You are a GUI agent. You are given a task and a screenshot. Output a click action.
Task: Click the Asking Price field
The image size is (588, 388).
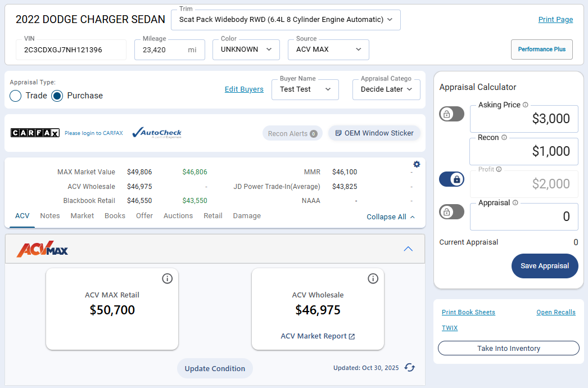pyautogui.click(x=524, y=119)
